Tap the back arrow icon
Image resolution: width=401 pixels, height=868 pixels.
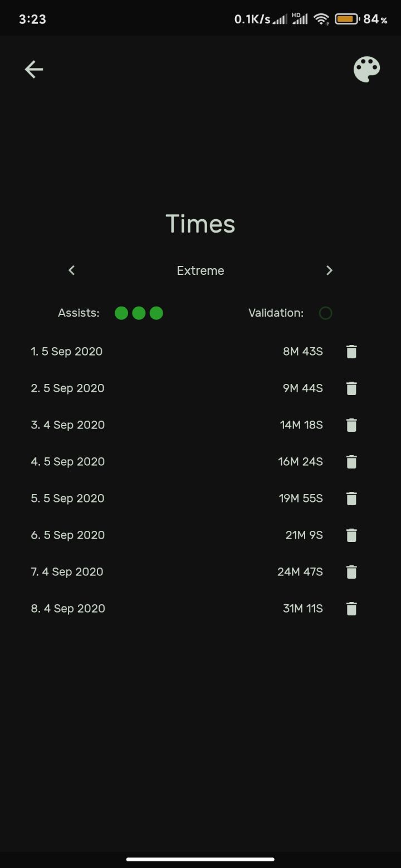point(34,70)
